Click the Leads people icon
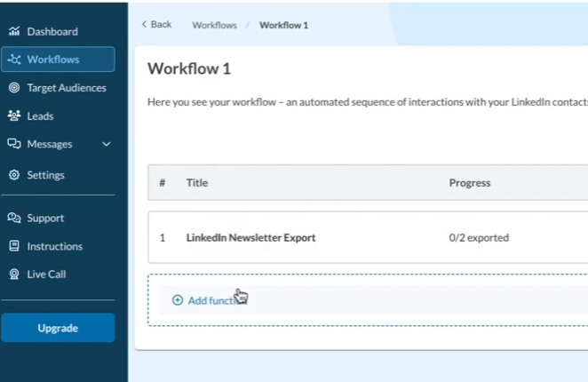Image resolution: width=588 pixels, height=382 pixels. pyautogui.click(x=14, y=116)
